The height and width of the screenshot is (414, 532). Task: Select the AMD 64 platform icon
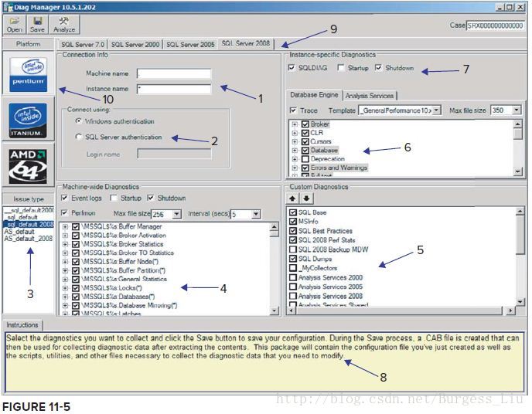[x=28, y=166]
